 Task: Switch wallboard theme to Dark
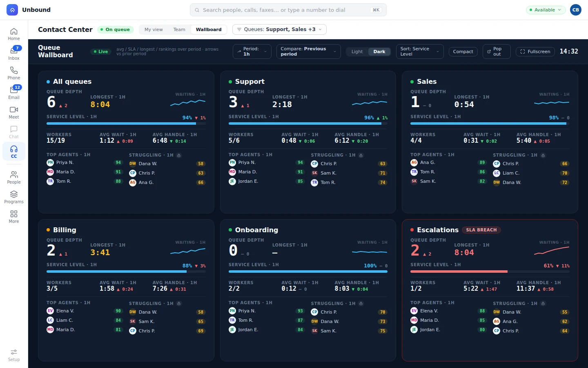379,52
